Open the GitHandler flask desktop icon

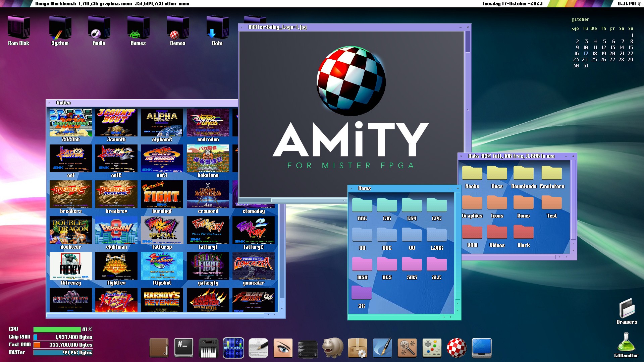(x=626, y=344)
